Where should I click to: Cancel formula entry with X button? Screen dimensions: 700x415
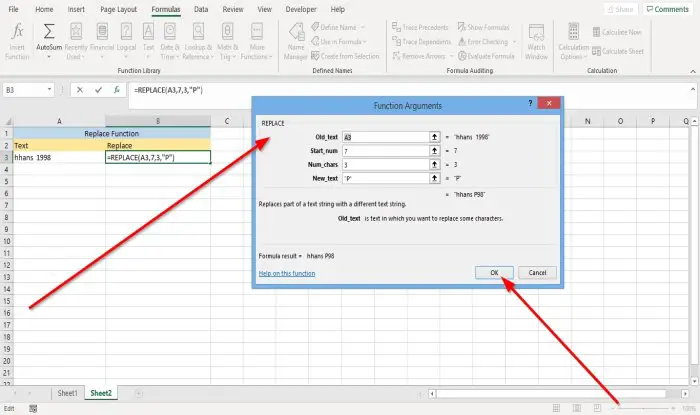pos(79,90)
